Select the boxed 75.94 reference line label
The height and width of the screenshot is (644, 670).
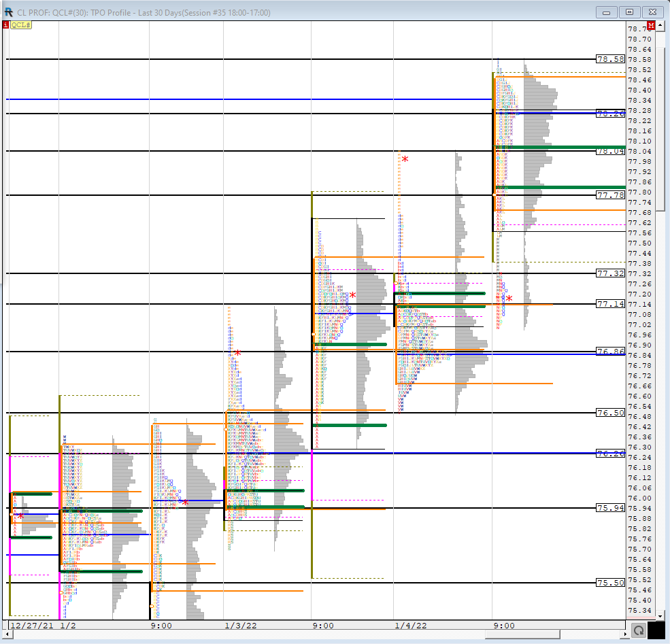[x=611, y=508]
